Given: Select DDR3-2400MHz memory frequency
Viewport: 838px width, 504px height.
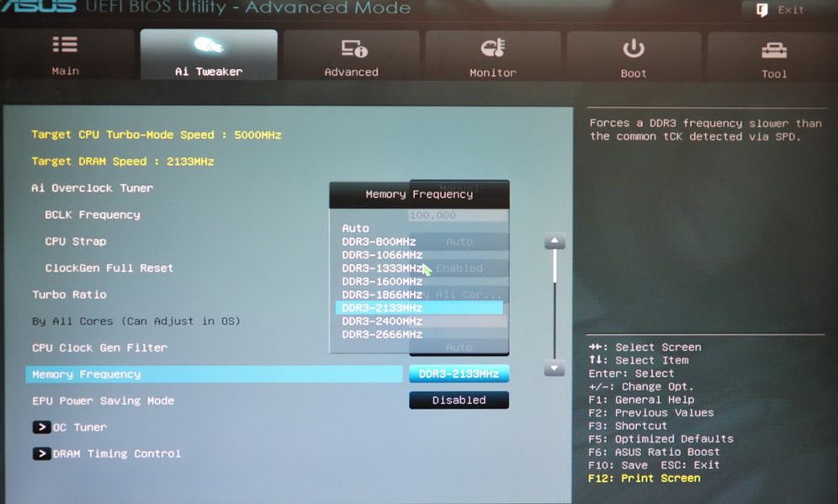Looking at the screenshot, I should coord(382,321).
